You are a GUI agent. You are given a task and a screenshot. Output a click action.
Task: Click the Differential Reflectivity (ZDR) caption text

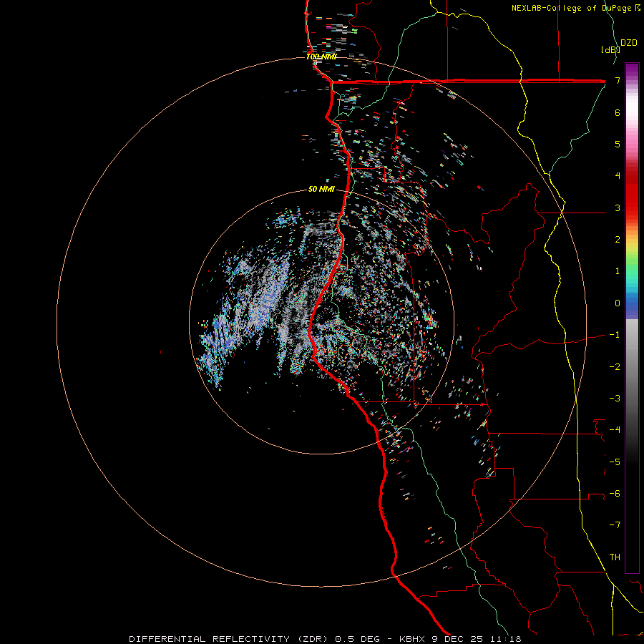pos(228,639)
